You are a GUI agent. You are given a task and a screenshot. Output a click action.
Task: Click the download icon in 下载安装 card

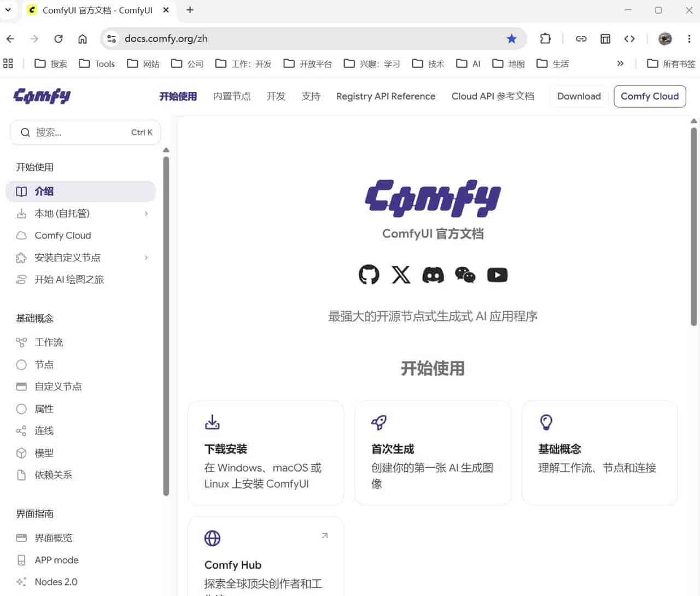click(x=212, y=422)
